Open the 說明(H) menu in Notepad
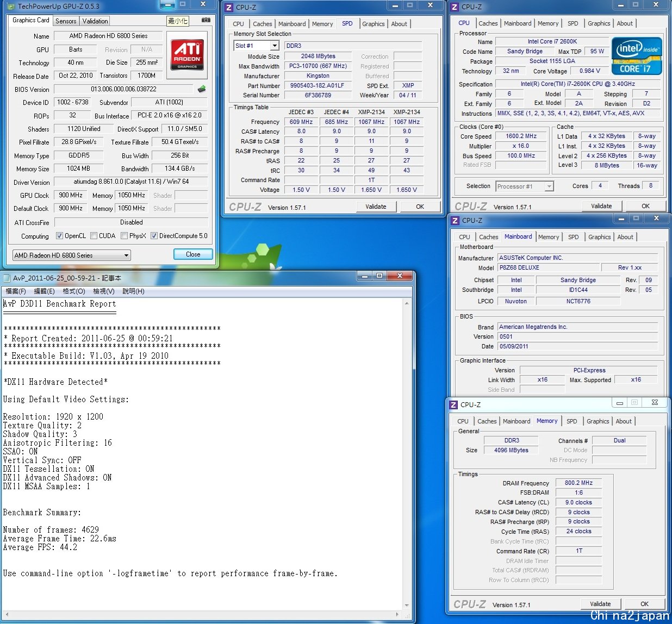The width and height of the screenshot is (672, 624). pos(133,291)
